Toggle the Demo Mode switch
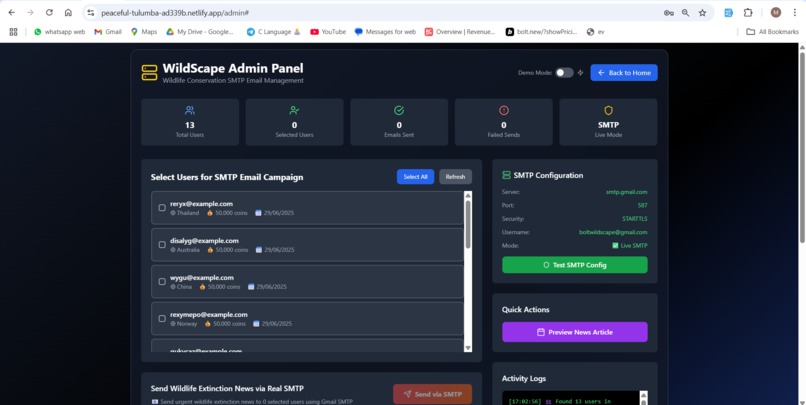Screen dimensions: 806x405 (564, 73)
